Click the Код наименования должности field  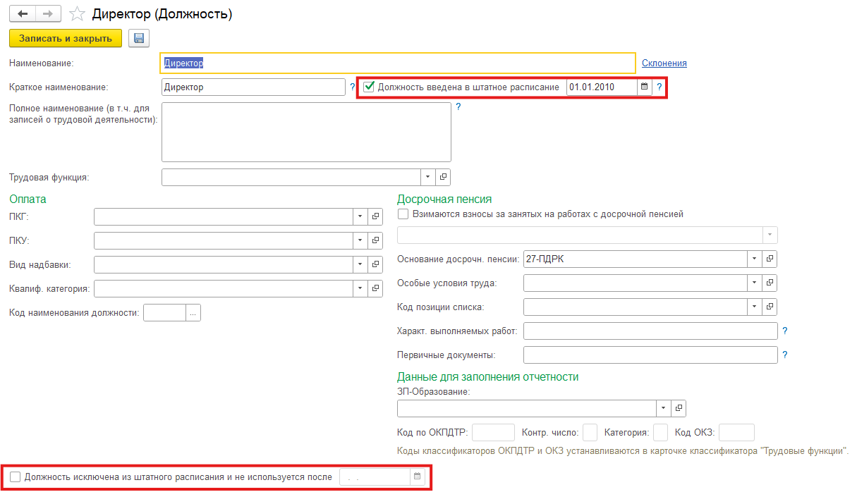(x=165, y=313)
